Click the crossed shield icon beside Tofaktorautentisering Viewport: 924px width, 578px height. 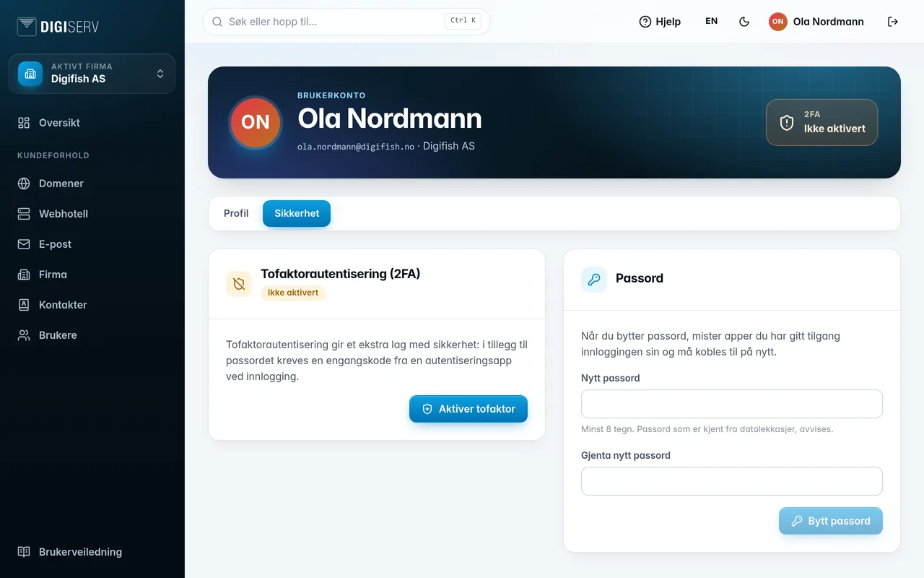point(239,285)
